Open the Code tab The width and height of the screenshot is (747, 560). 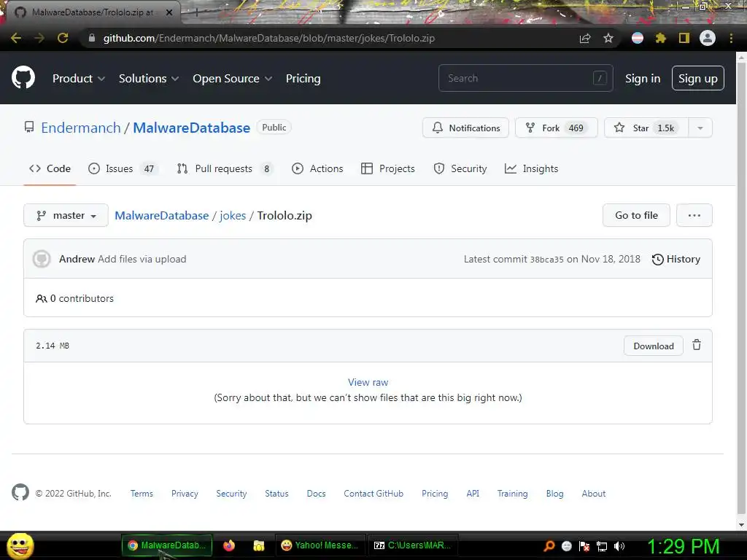(50, 168)
